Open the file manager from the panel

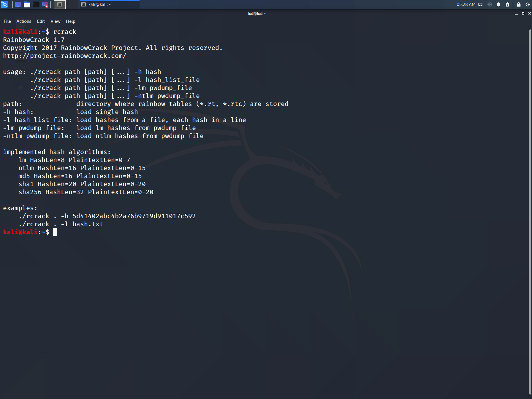point(27,4)
